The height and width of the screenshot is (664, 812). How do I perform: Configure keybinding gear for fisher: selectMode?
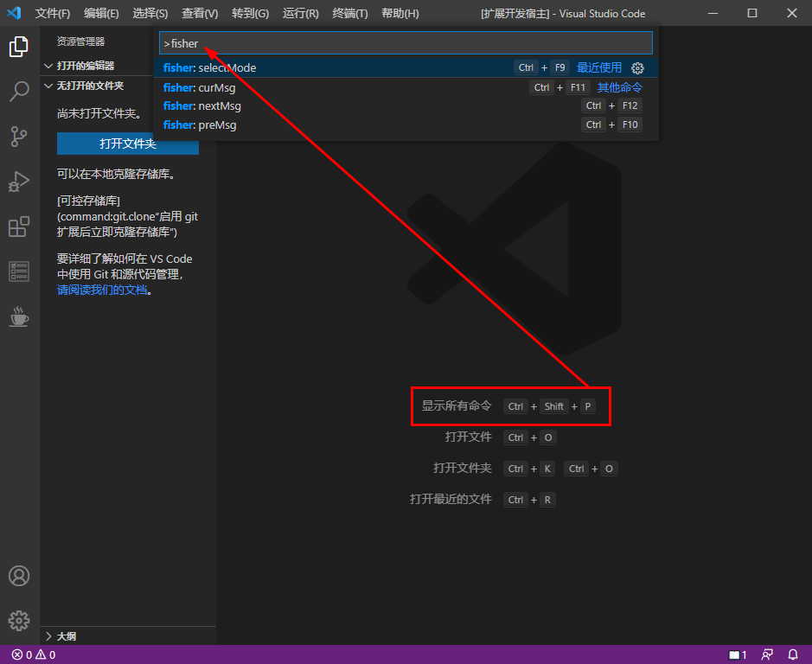tap(637, 67)
